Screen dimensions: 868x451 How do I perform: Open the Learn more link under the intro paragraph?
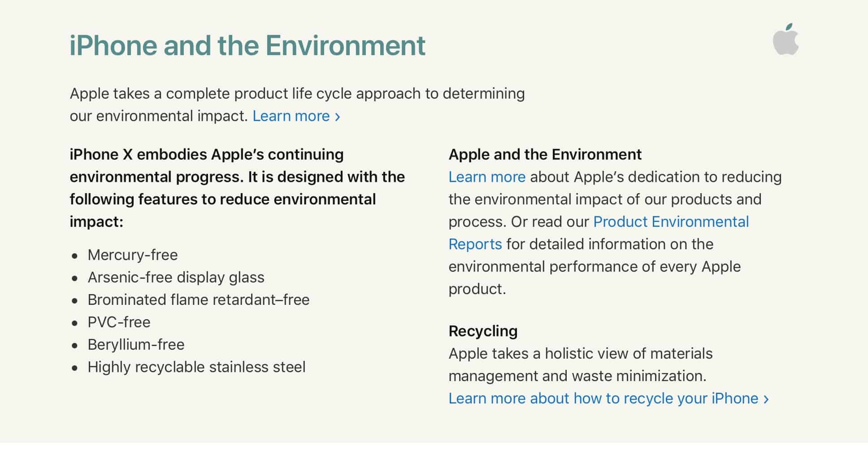(291, 116)
